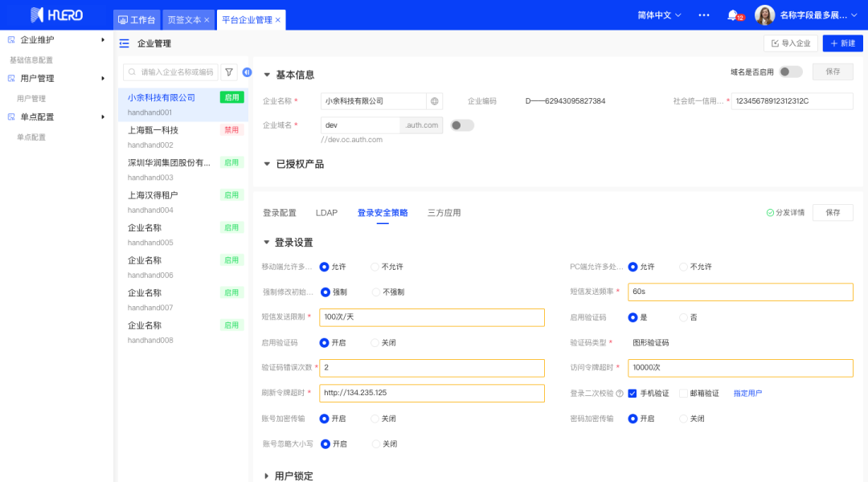Click the hamburger menu icon beside 企业管理
868x482 pixels.
(124, 43)
